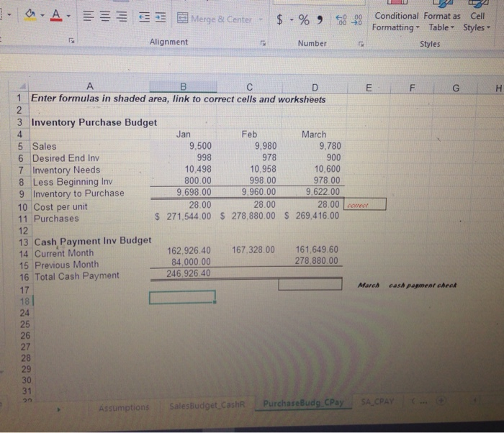The height and width of the screenshot is (433, 504).
Task: Click Feb Current Month cell 167,328.00
Action: coord(248,250)
